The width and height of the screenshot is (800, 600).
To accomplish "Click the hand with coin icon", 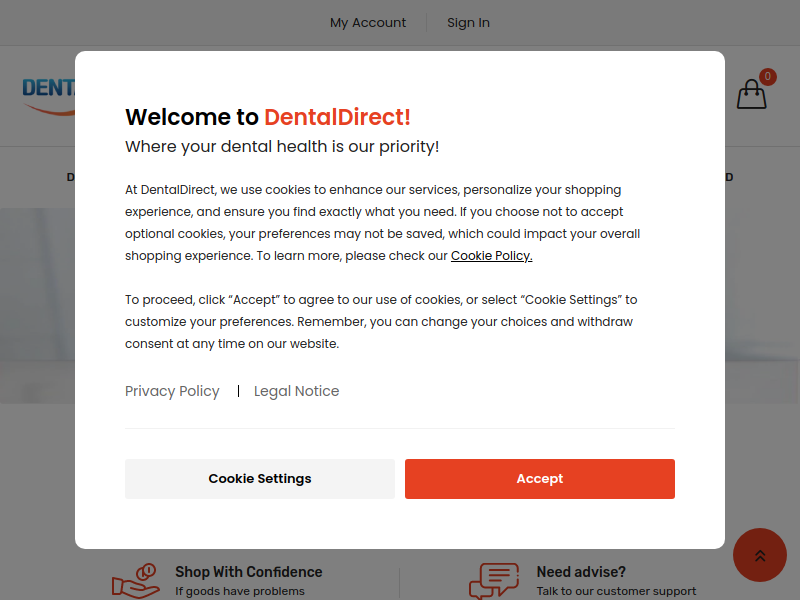I will [136, 581].
